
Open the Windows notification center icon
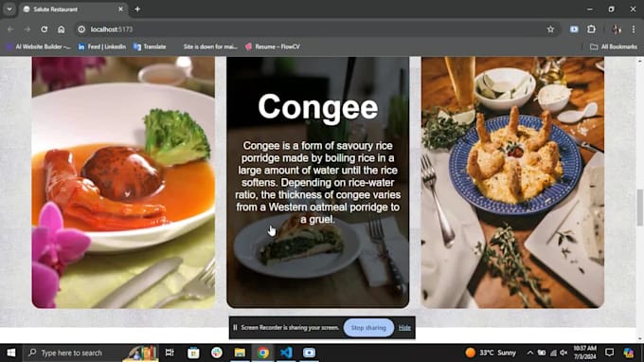[x=610, y=353]
